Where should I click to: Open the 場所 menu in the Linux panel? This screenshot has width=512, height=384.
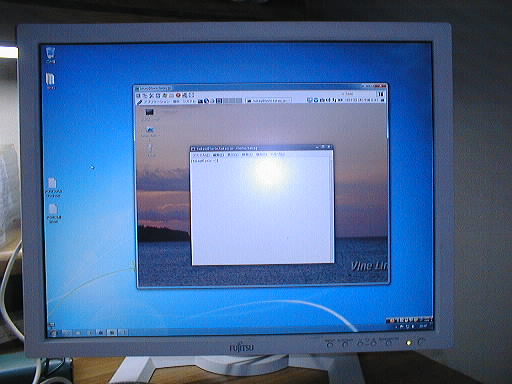176,101
